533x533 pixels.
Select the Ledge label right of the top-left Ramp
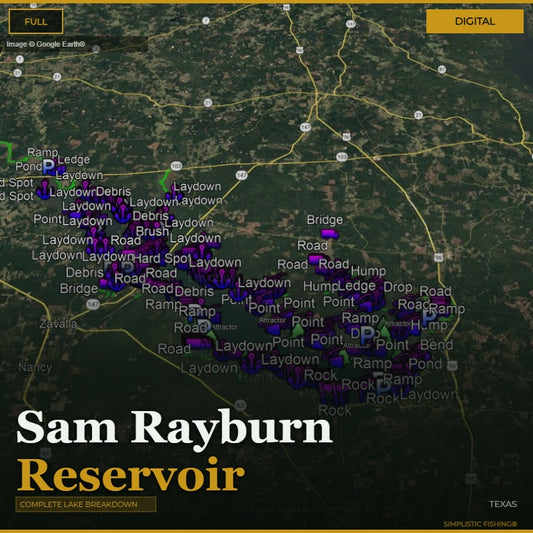coord(74,160)
